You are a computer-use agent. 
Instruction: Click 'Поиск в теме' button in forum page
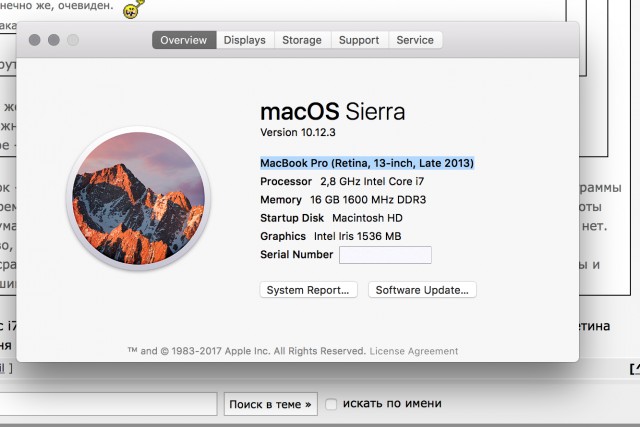click(271, 404)
